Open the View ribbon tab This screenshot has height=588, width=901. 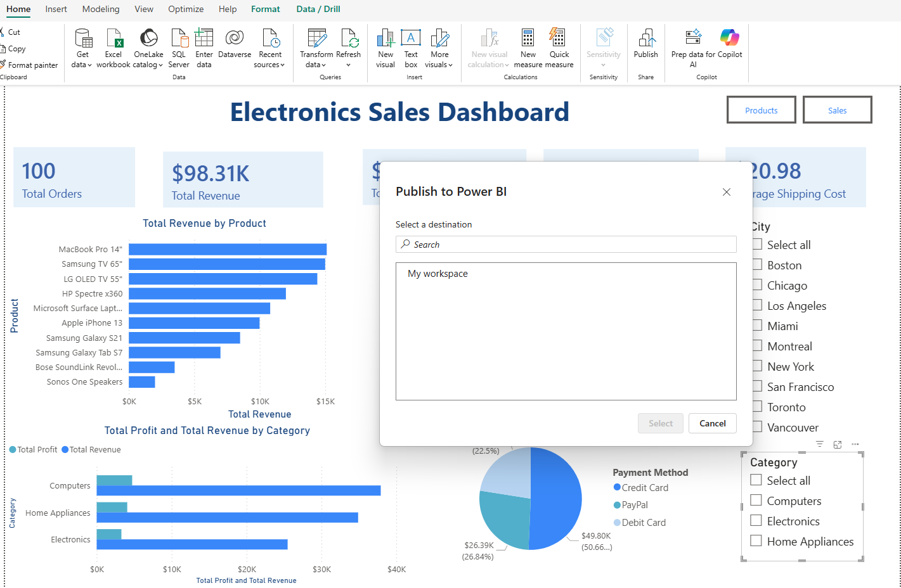pyautogui.click(x=144, y=9)
